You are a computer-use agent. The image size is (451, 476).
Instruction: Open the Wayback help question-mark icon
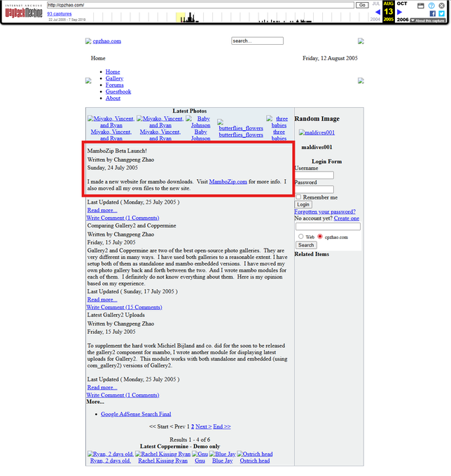pos(431,6)
